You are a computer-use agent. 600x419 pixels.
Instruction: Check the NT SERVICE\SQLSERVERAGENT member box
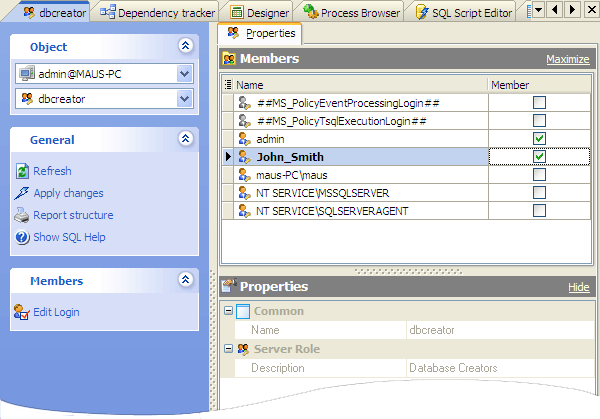(x=539, y=211)
